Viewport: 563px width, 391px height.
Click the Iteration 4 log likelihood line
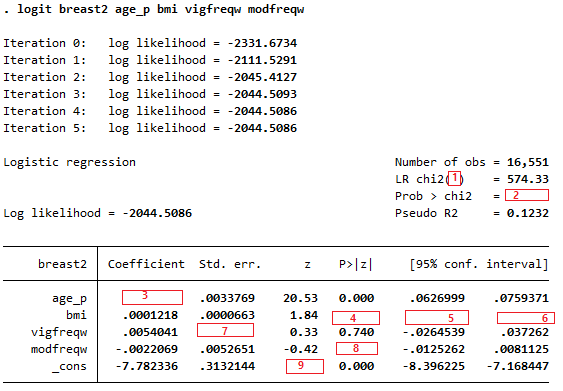coord(150,112)
